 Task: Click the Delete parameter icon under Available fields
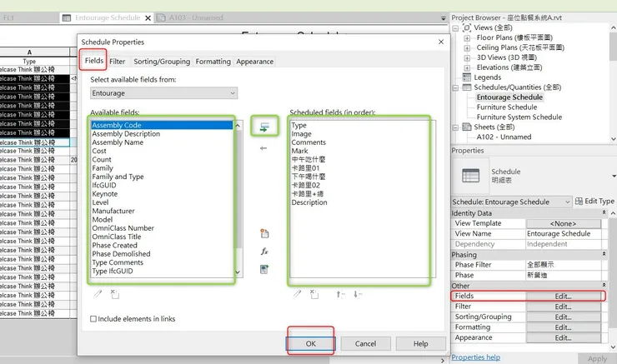[x=115, y=294]
